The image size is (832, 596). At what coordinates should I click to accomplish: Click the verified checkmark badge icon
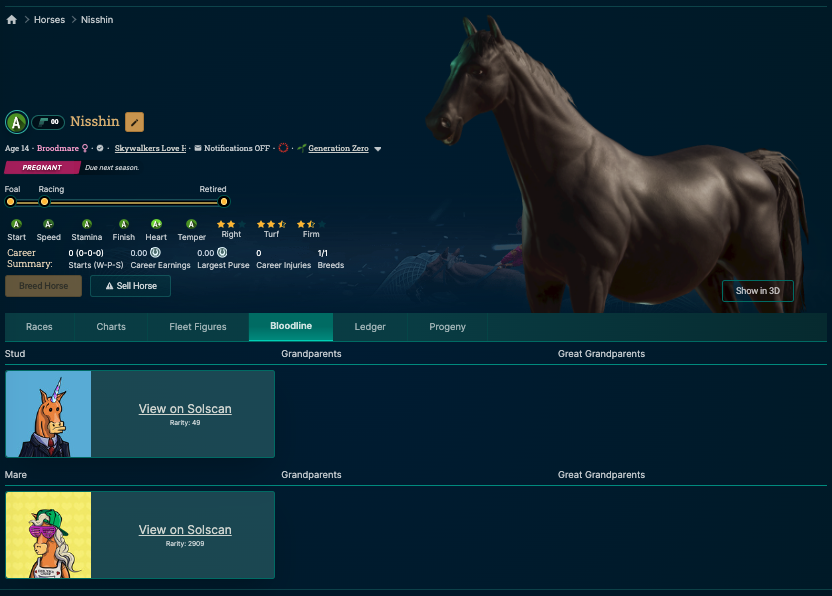coord(100,148)
